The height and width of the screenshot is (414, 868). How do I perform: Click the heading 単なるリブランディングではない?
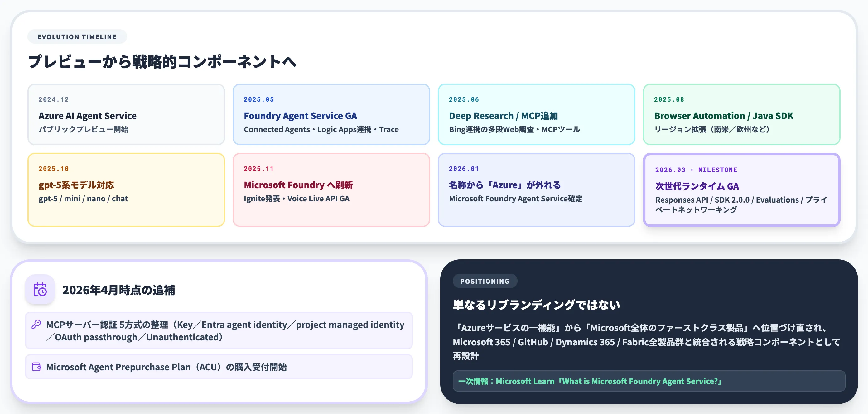click(537, 305)
